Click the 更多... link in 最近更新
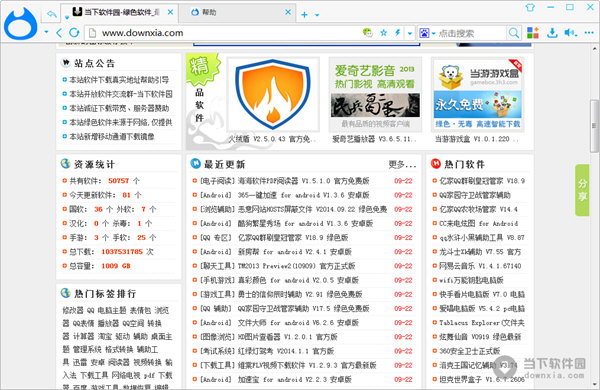Image resolution: width=600 pixels, height=390 pixels. [x=402, y=165]
